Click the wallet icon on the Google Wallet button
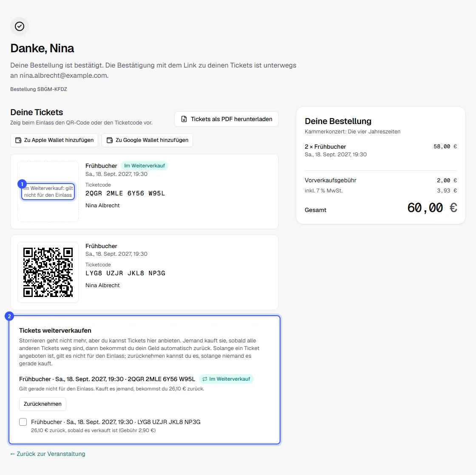Screen dimensions: 476x475 (x=110, y=140)
